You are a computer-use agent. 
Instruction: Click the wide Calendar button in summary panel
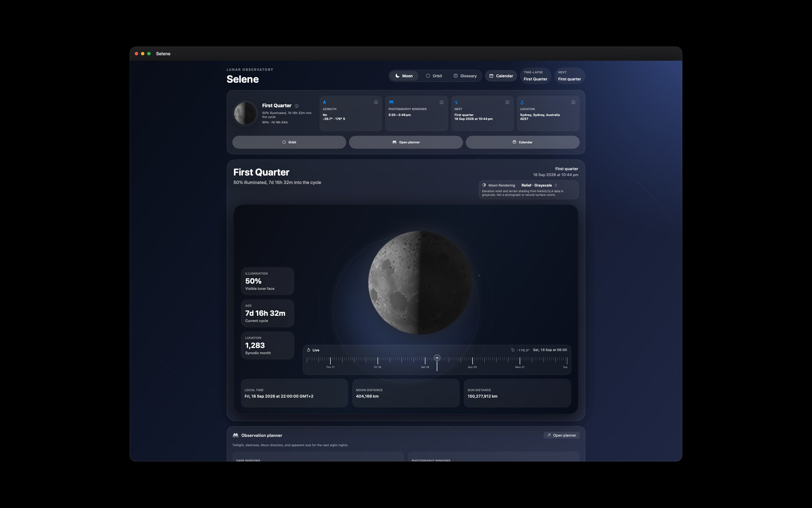[x=522, y=142]
